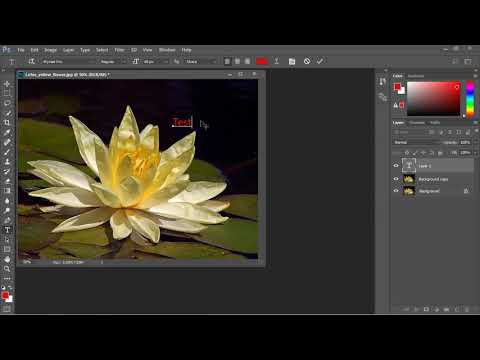Commit current text edits with checkmark
480x360 pixels.
point(320,61)
